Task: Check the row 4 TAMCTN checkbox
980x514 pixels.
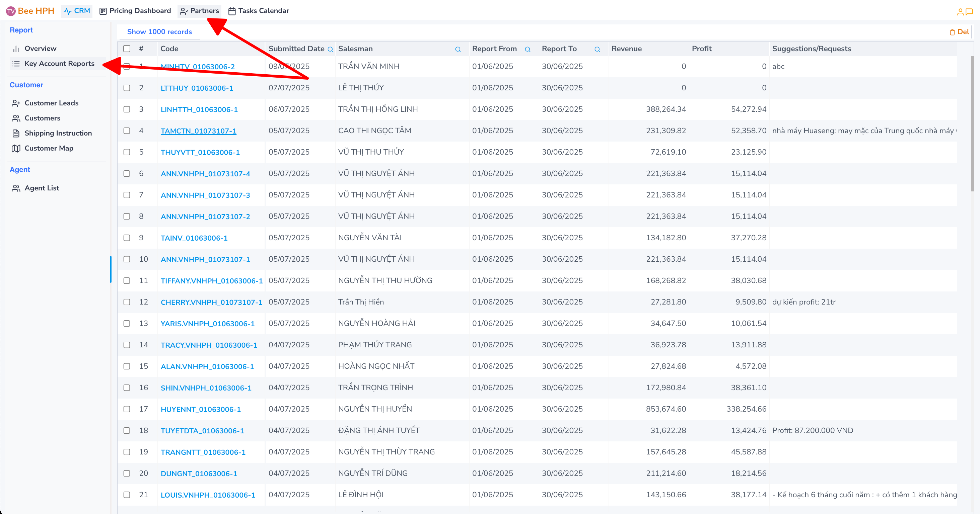Action: coord(127,131)
